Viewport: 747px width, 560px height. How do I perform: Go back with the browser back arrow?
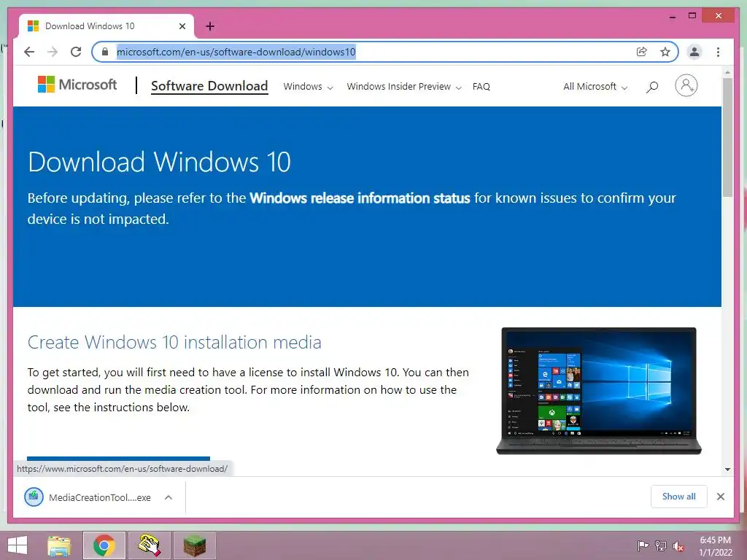point(29,52)
